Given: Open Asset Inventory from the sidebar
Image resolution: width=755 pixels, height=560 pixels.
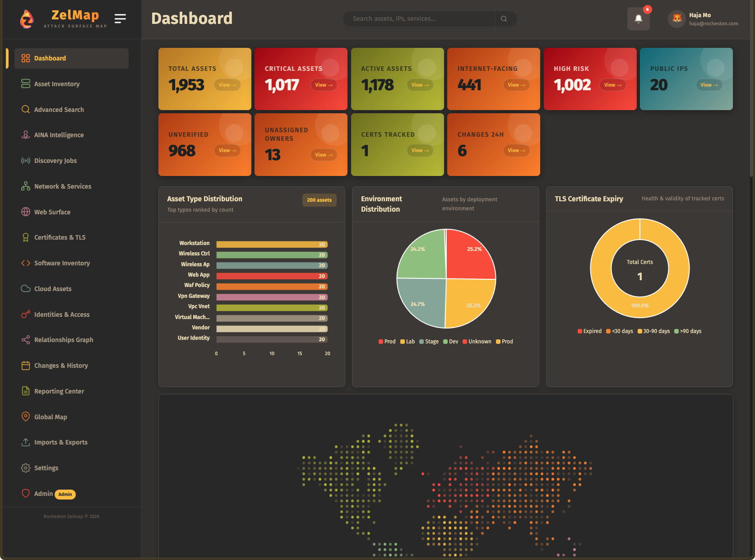Looking at the screenshot, I should [x=57, y=84].
